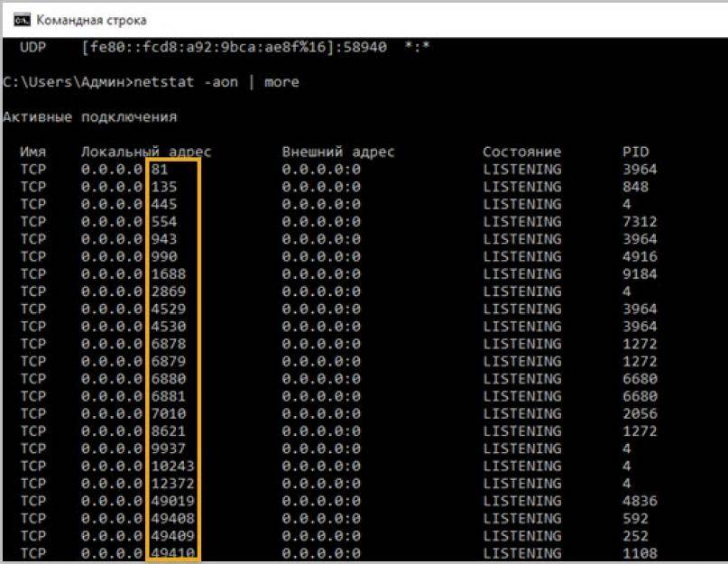Click the 'Имя' column header
728x564 pixels.
pos(33,152)
